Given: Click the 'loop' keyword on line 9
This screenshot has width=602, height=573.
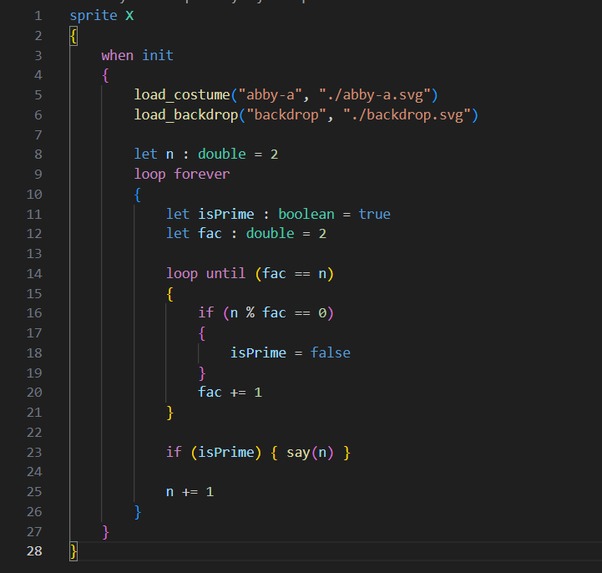Looking at the screenshot, I should [x=150, y=174].
